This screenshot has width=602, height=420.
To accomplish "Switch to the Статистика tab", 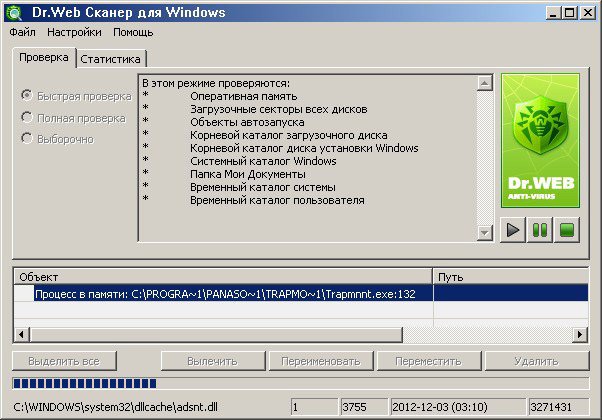I will coord(112,59).
